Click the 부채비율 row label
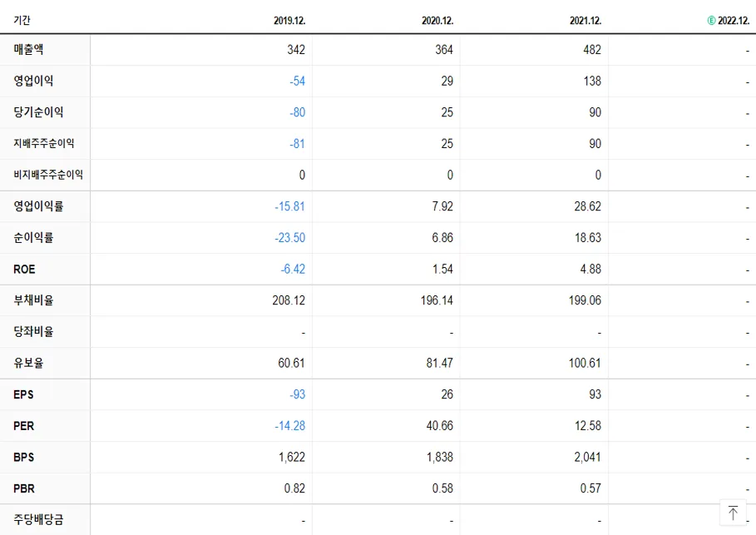The width and height of the screenshot is (756, 535). coord(33,300)
